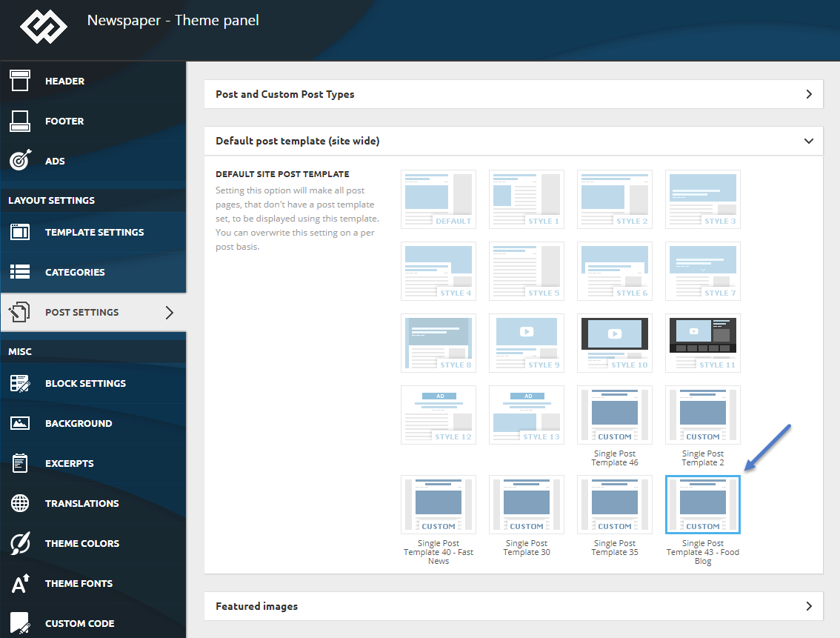Select the STYLE 13 ad template thumbnail
The height and width of the screenshot is (638, 840).
(x=527, y=415)
